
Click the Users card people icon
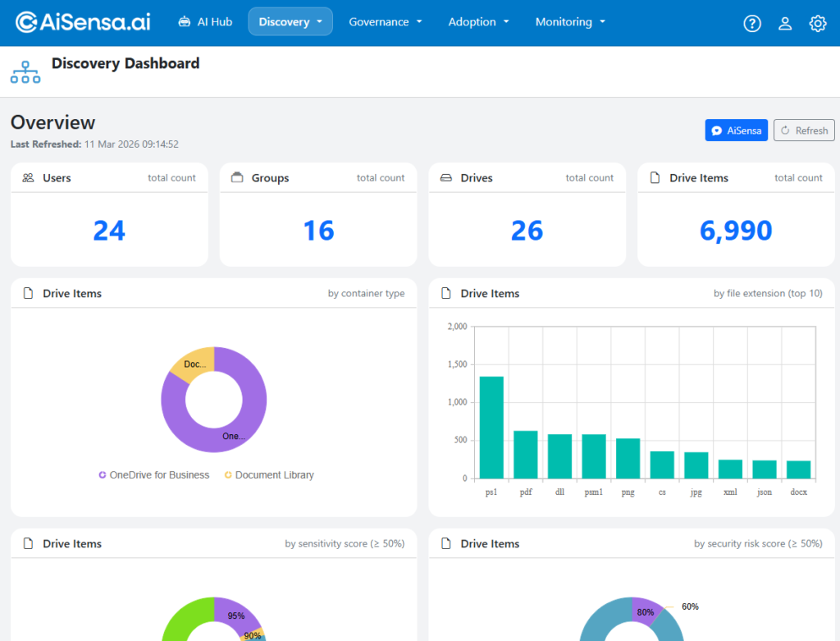pyautogui.click(x=28, y=178)
